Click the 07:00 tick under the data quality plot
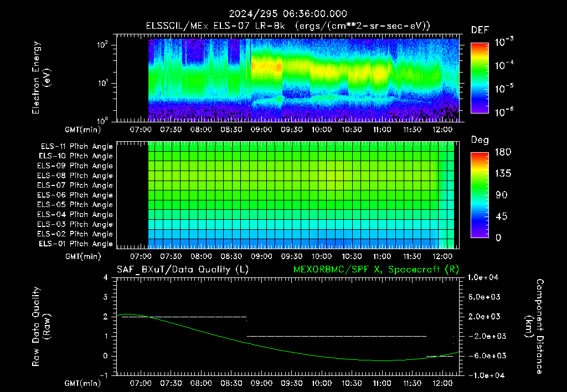The image size is (567, 392). [x=141, y=383]
